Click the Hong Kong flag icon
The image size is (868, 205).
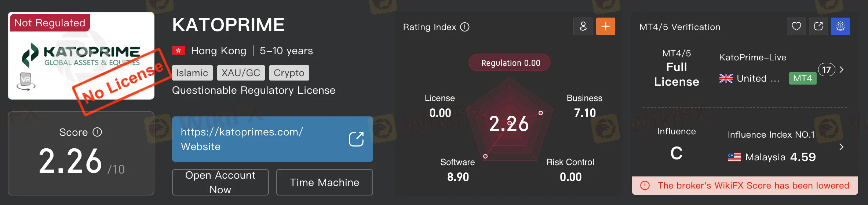pos(179,51)
